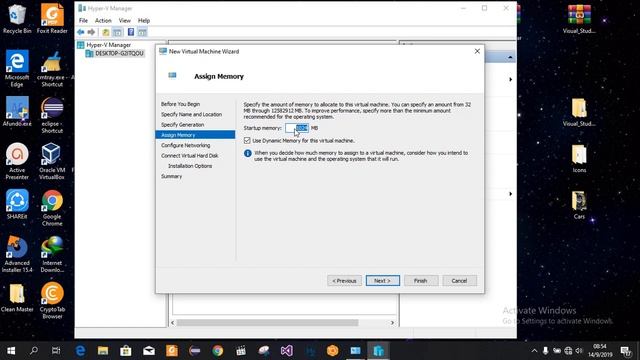Open Internet Download Manager desktop icon
Image resolution: width=640 pixels, height=360 pixels.
pos(52,254)
